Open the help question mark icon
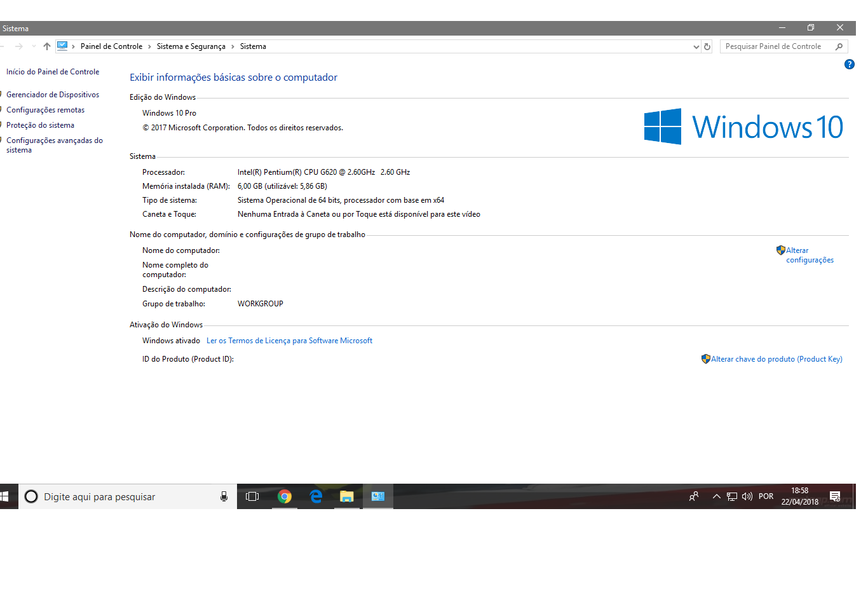The image size is (868, 593). tap(850, 64)
